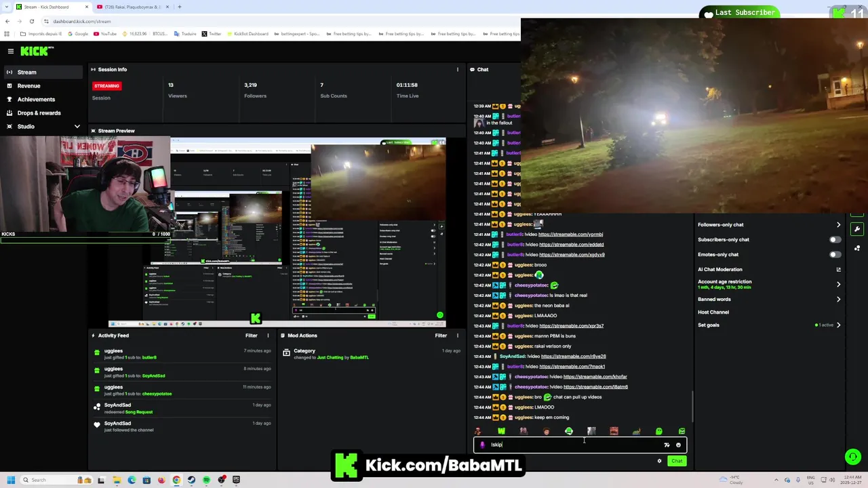Reload the page using the browser refresh button
This screenshot has height=488, width=868.
[x=32, y=21]
